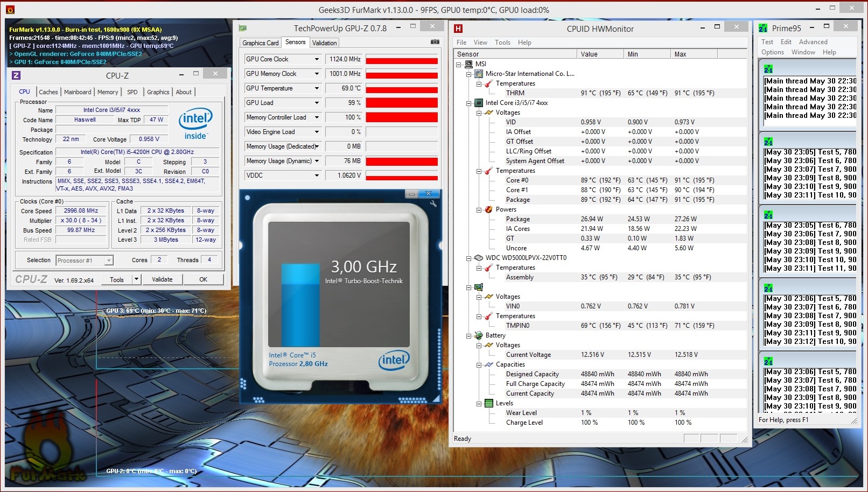The width and height of the screenshot is (868, 492).
Task: Click HWMonitor Value column header
Action: (x=600, y=54)
